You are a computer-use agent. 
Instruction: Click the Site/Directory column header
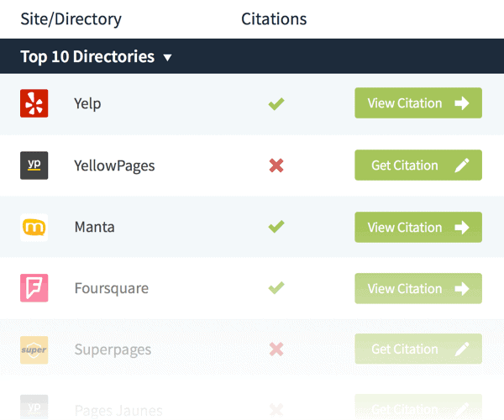point(71,19)
